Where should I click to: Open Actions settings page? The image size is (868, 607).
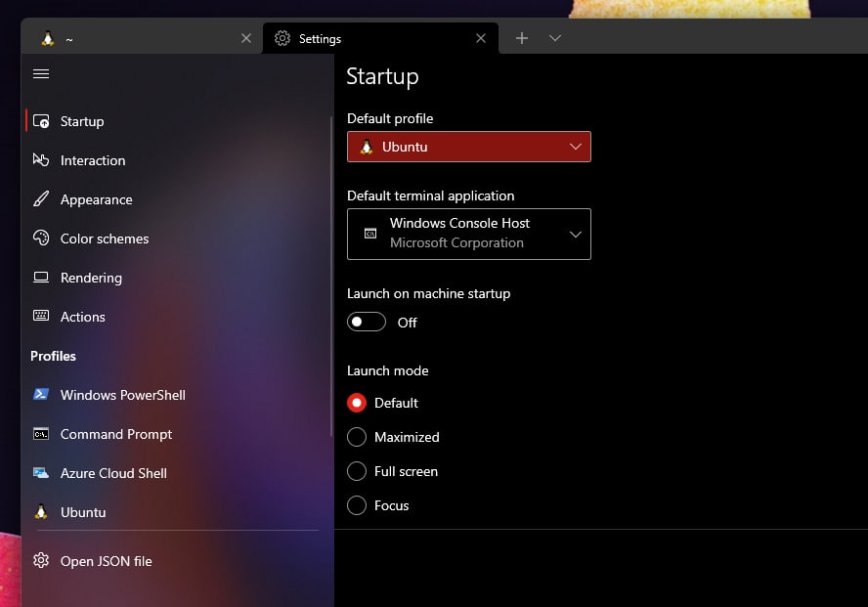pos(177,317)
